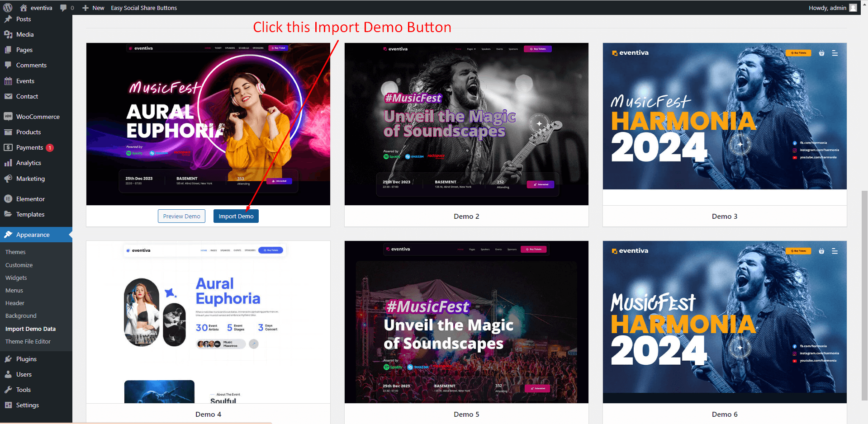Open the comments bubble icon in admin bar

63,8
